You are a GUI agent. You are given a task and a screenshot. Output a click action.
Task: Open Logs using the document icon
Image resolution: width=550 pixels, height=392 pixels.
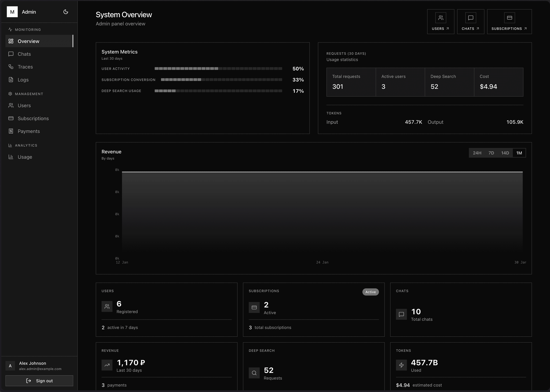11,80
